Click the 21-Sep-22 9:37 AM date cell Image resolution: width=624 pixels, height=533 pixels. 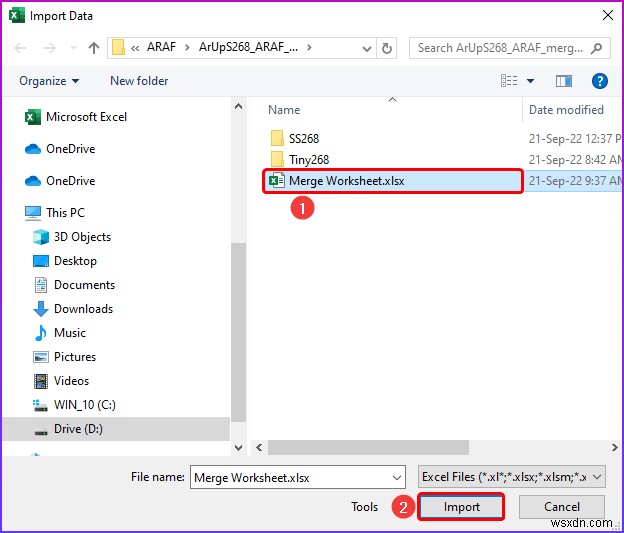coord(575,181)
